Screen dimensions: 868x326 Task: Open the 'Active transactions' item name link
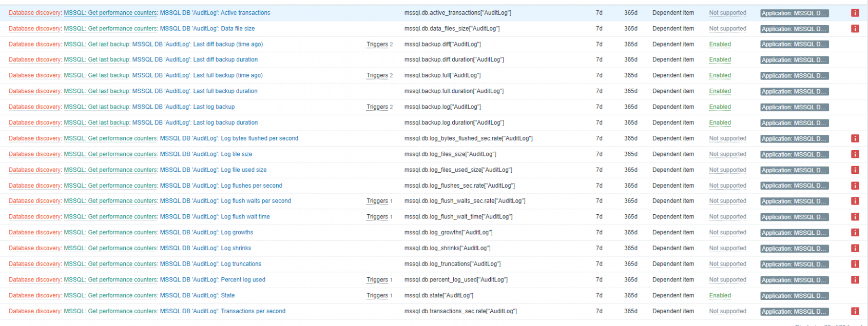coord(215,13)
